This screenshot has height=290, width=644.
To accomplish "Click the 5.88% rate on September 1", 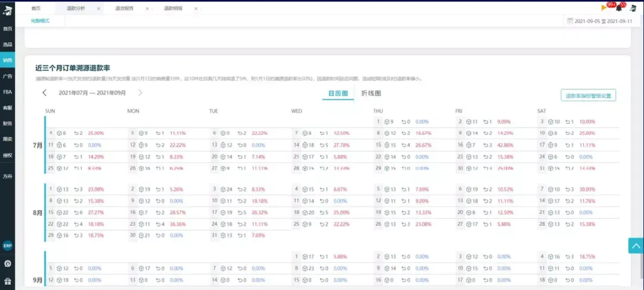I will (x=340, y=257).
